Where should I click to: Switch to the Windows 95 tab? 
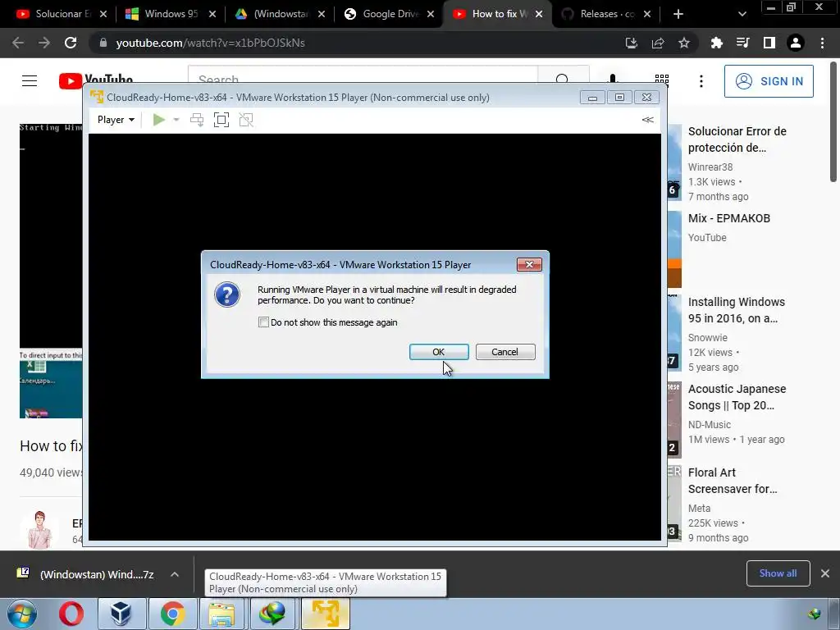pyautogui.click(x=171, y=14)
